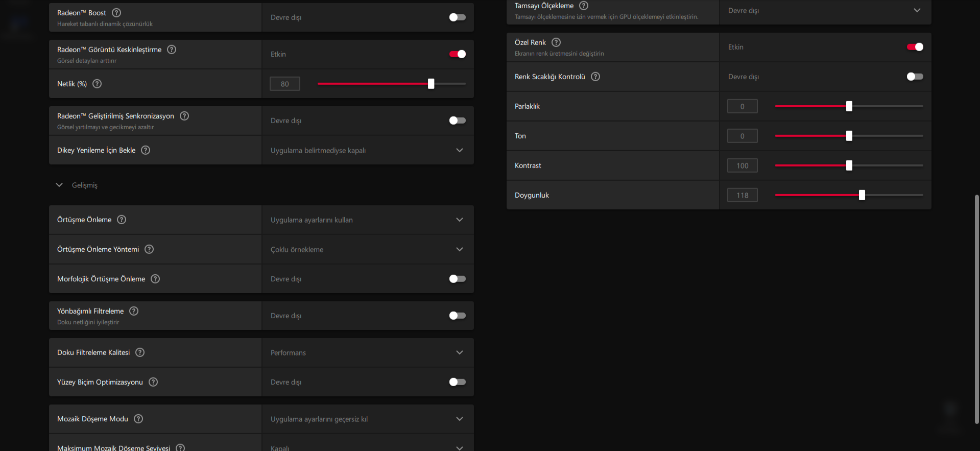Click help icon next to Örtüşme Önleme Yöntemi

[149, 249]
